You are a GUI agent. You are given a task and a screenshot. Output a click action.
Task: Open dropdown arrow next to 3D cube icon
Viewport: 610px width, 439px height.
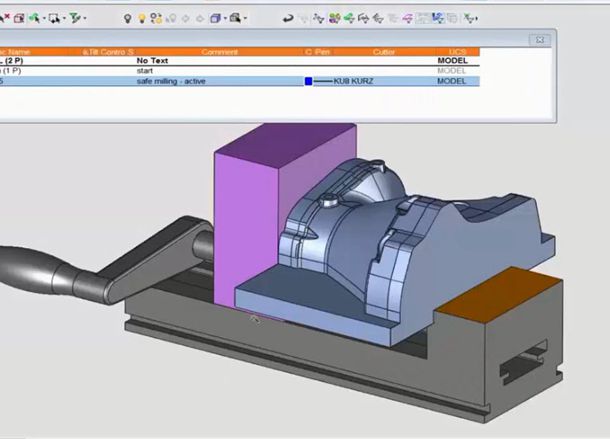[x=225, y=18]
